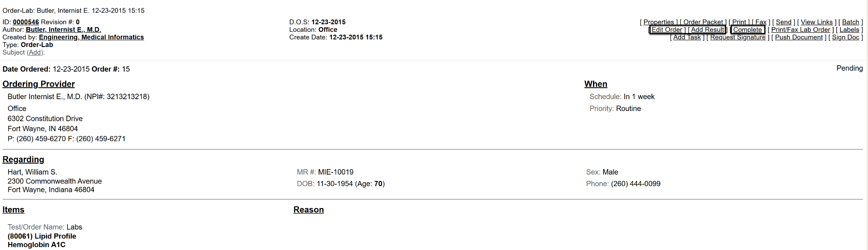Click Edit Order

pyautogui.click(x=667, y=30)
